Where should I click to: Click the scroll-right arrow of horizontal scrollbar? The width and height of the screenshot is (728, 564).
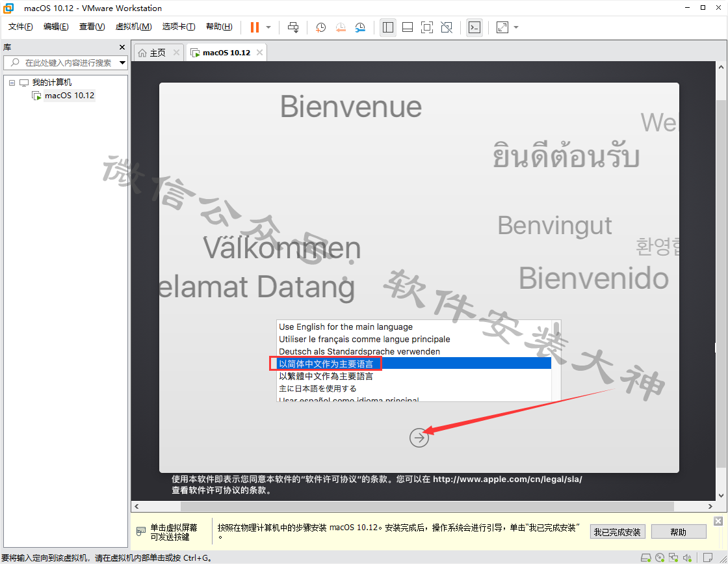click(710, 506)
